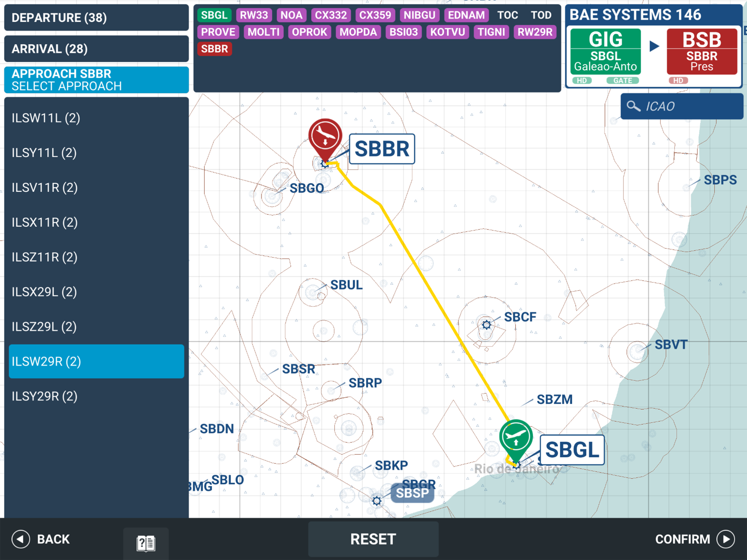Open the SELECT APPROACH dropdown

click(x=96, y=86)
